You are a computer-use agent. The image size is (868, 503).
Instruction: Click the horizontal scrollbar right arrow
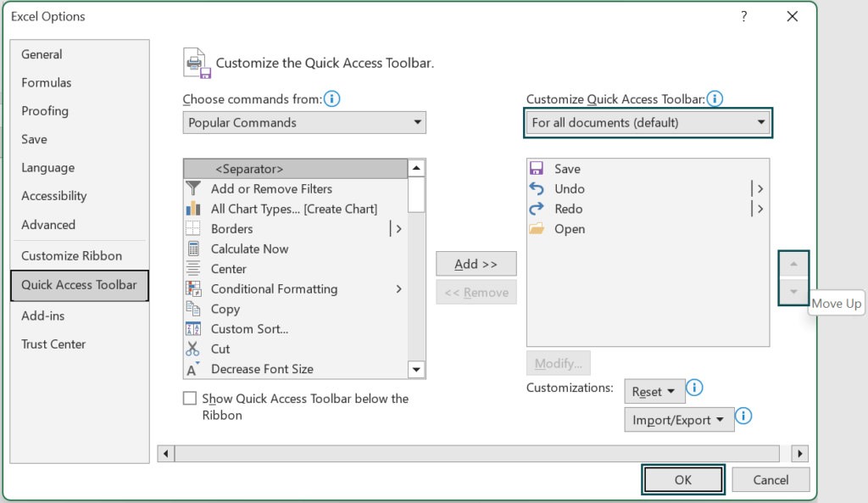(x=799, y=453)
